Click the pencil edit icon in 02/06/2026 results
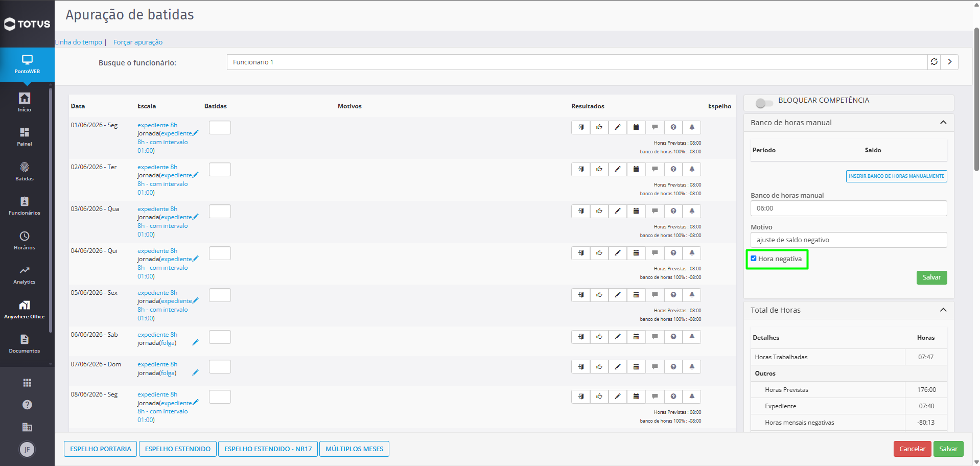Screen dimensions: 980x466 [x=618, y=169]
